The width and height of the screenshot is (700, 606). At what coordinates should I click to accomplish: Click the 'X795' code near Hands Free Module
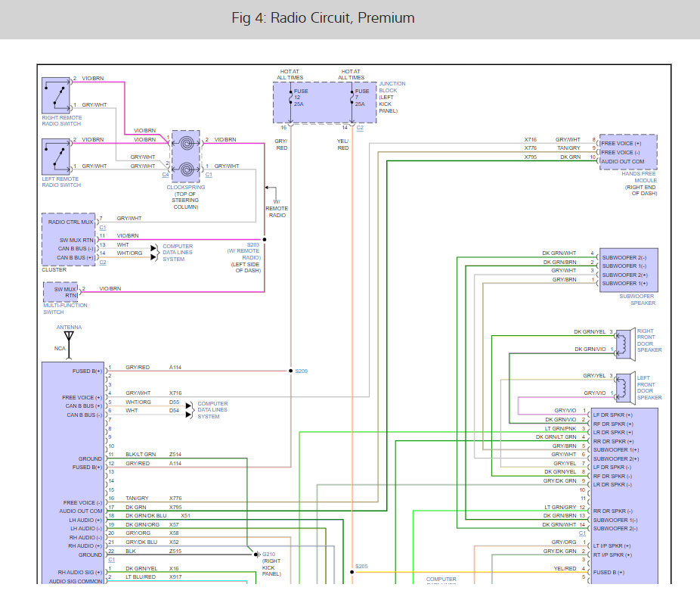(x=531, y=157)
